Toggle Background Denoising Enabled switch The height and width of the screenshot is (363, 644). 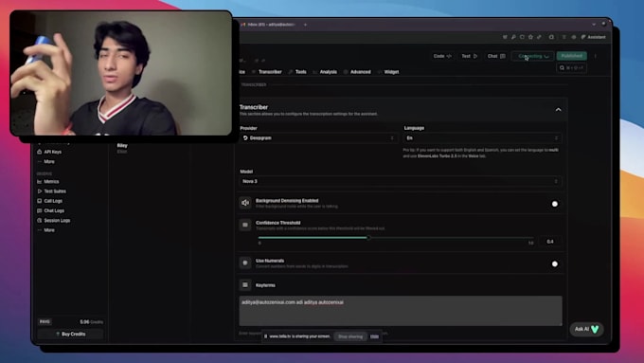pyautogui.click(x=555, y=204)
